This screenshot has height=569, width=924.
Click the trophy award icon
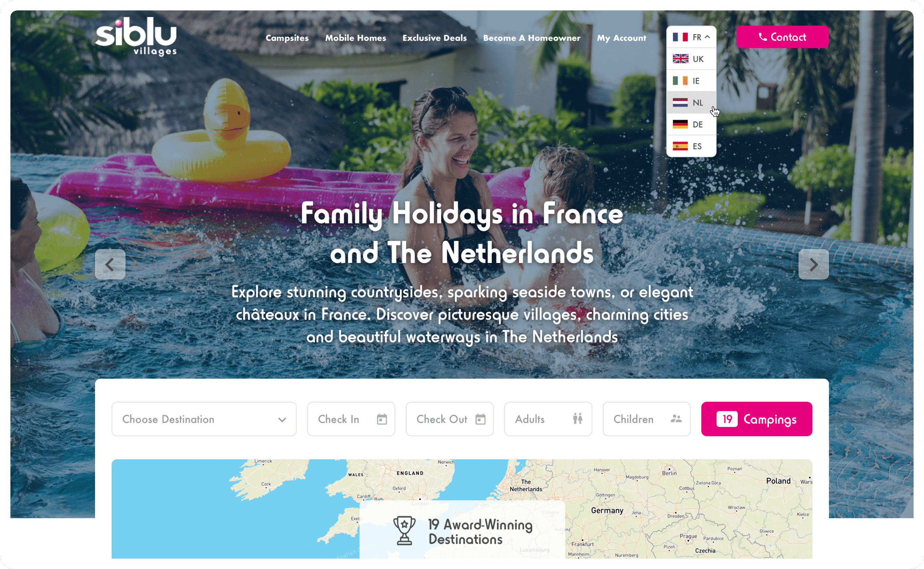coord(404,530)
